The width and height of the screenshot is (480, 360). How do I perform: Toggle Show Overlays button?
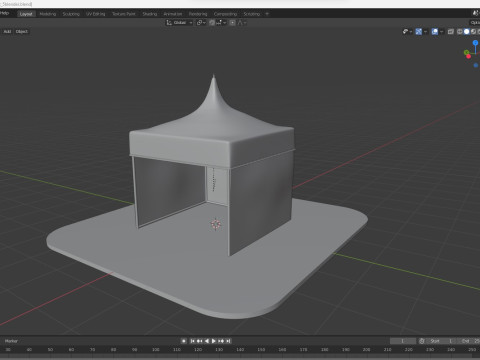pyautogui.click(x=435, y=32)
